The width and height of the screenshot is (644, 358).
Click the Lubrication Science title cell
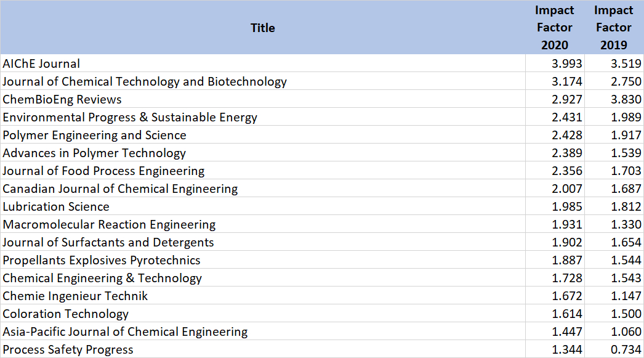[x=56, y=206]
